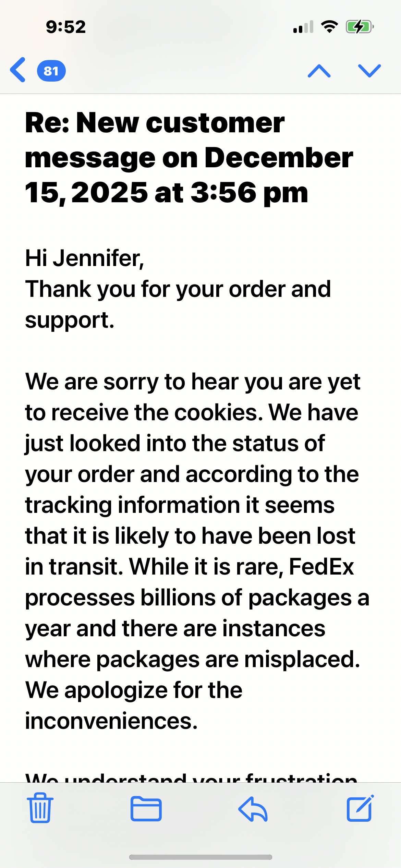
Task: Tap "tracking information" in the message body
Action: pyautogui.click(x=131, y=505)
